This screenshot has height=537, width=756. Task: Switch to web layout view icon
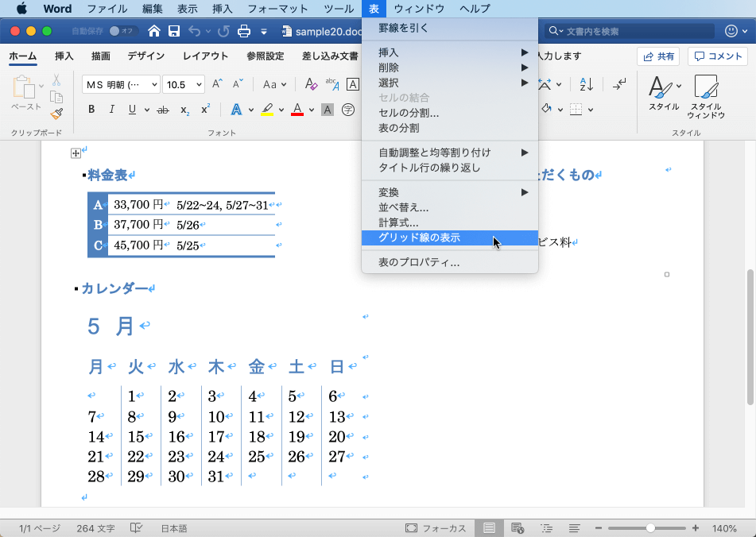click(518, 528)
